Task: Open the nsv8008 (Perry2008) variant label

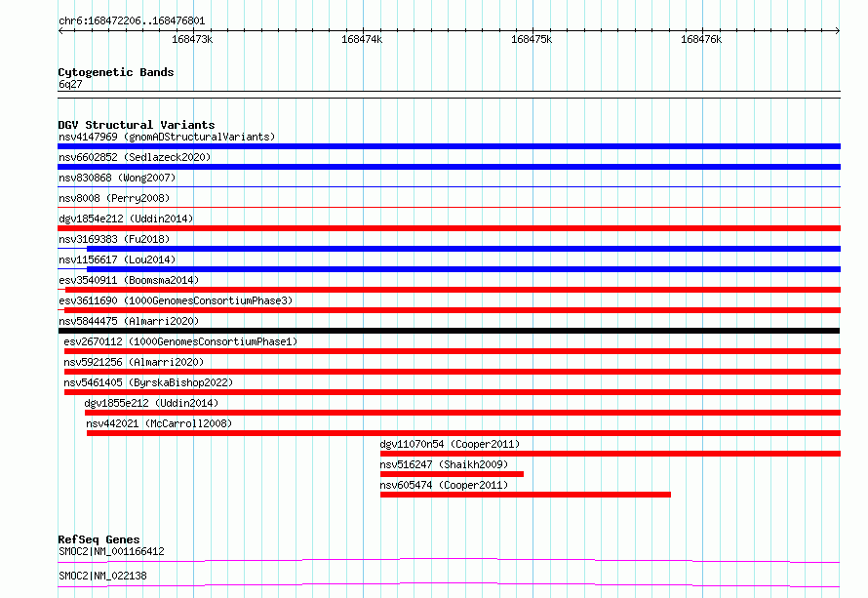Action: point(114,198)
